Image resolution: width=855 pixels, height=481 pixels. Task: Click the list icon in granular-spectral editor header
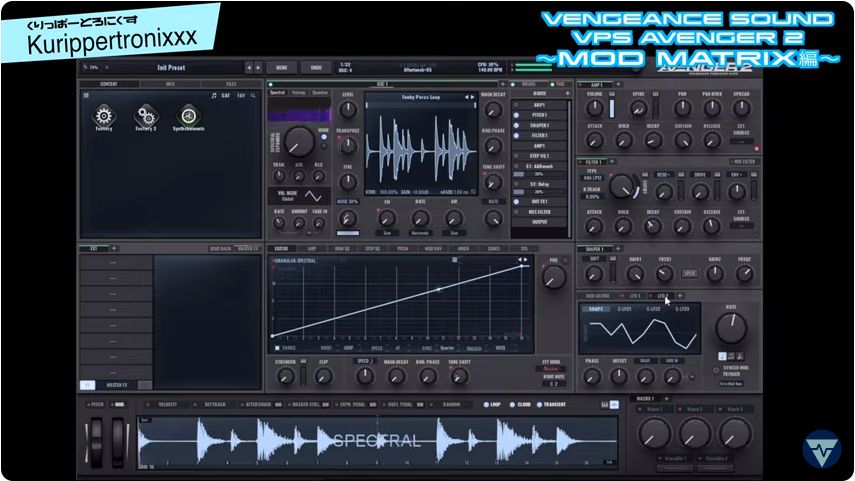pos(454,260)
